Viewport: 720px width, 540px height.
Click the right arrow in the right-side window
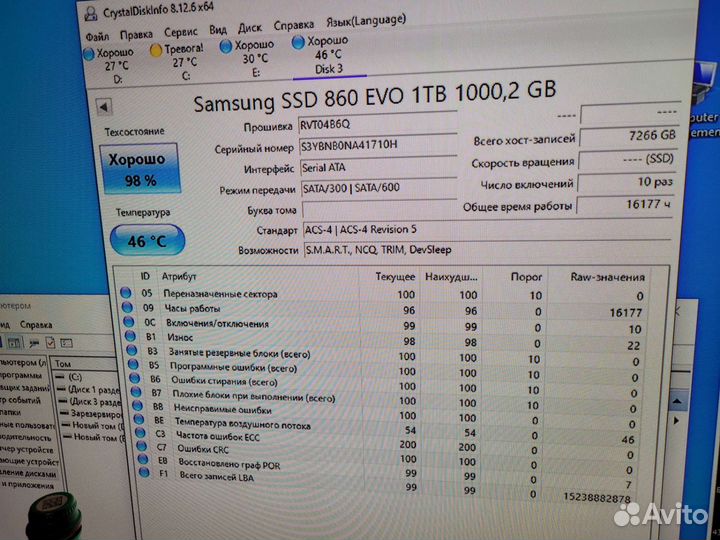click(676, 420)
